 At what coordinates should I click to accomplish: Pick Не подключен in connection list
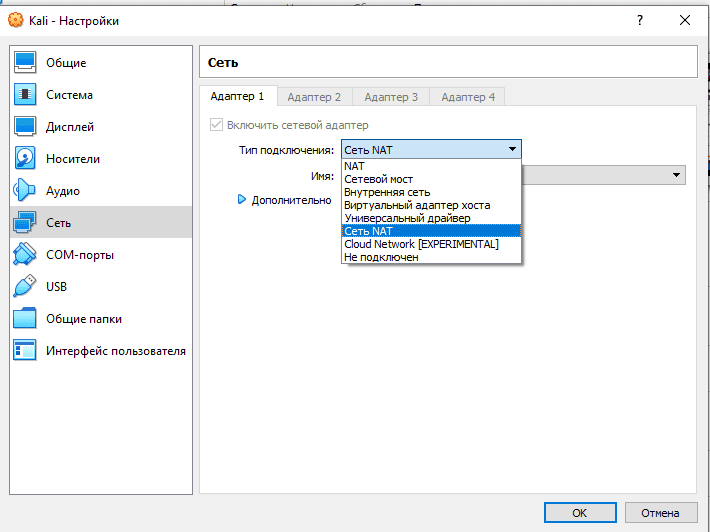point(381,257)
